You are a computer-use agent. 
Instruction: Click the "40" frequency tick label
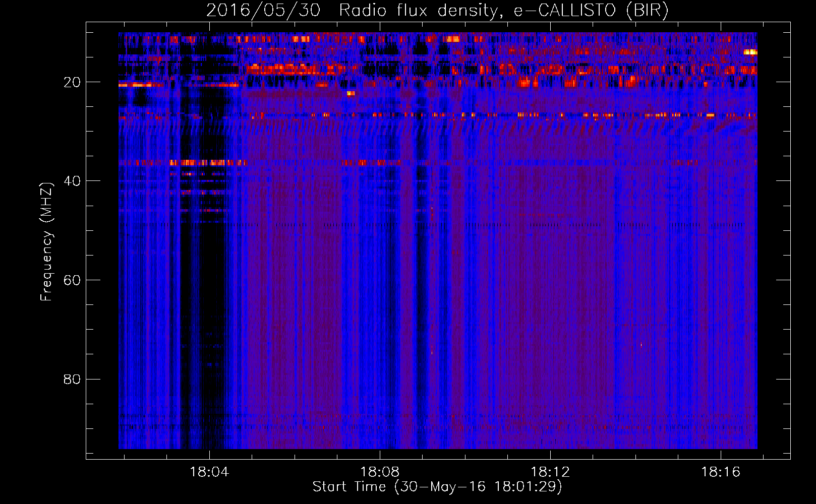coord(72,181)
